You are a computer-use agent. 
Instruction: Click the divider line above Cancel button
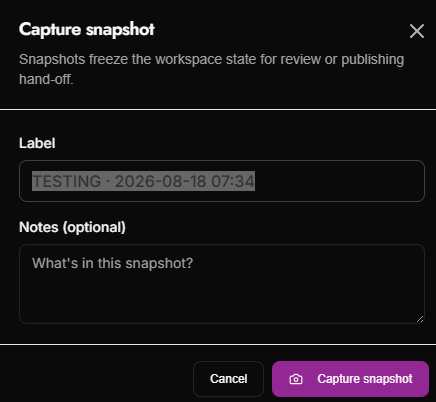[x=218, y=344]
